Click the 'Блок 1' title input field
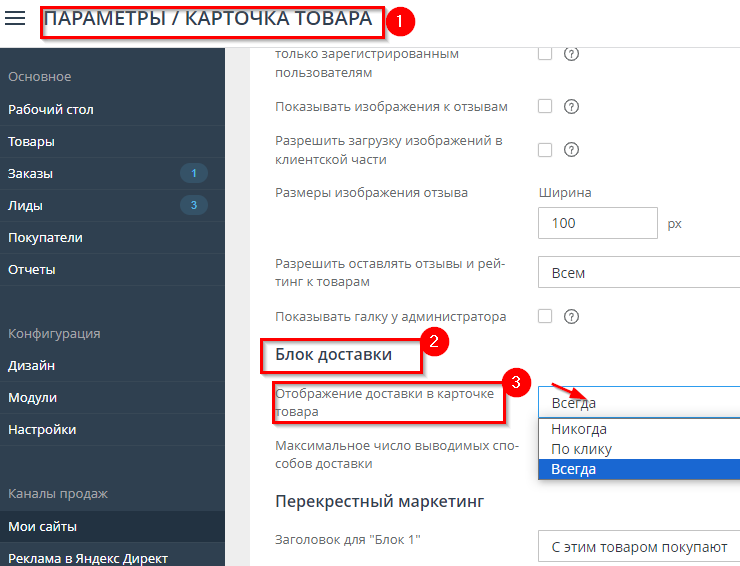 (x=638, y=548)
